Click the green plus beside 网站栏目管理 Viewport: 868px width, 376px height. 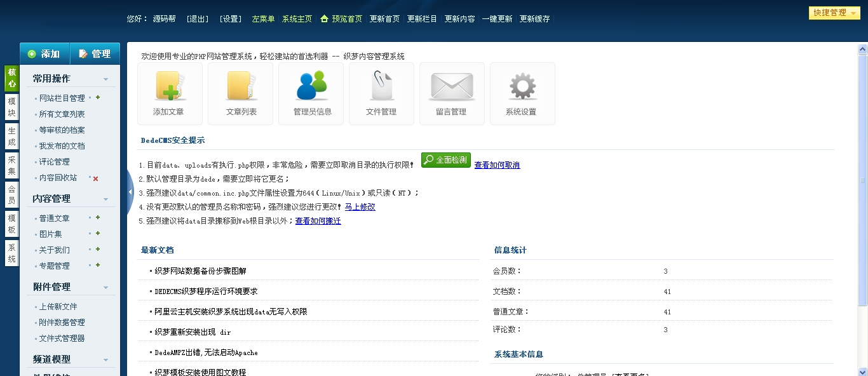click(x=98, y=98)
